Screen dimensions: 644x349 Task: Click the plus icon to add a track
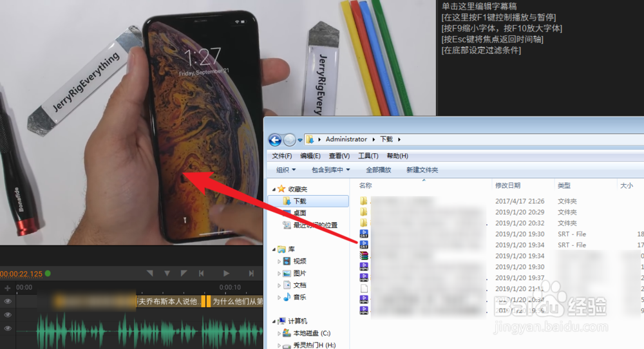click(7, 288)
